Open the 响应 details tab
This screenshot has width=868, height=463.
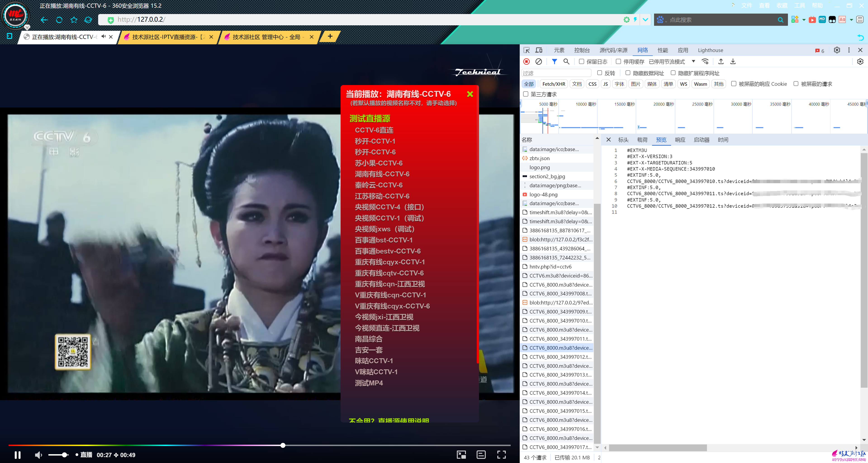[x=680, y=140]
